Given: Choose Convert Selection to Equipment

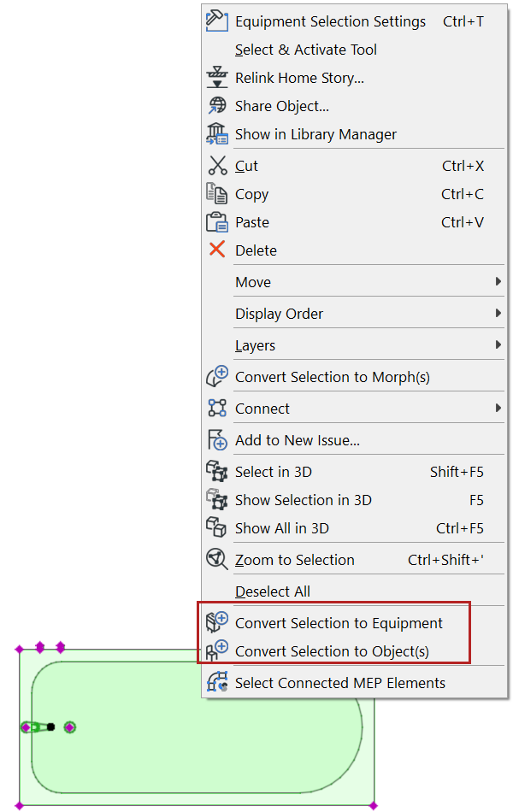Looking at the screenshot, I should point(339,623).
